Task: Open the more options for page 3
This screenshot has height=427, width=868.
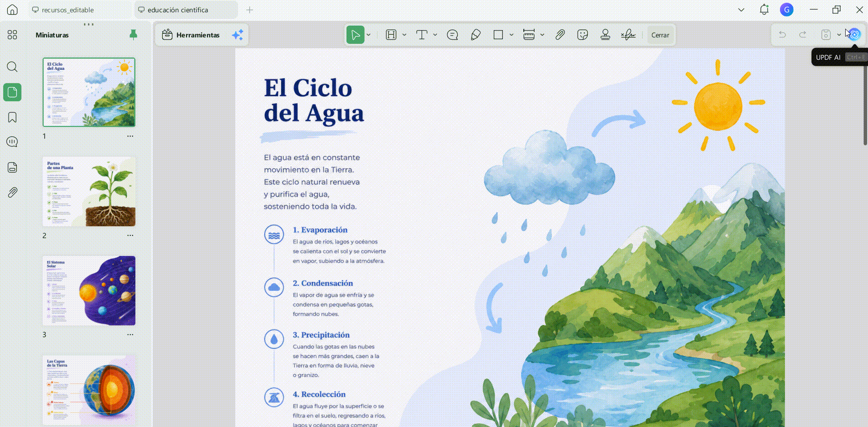Action: (x=130, y=334)
